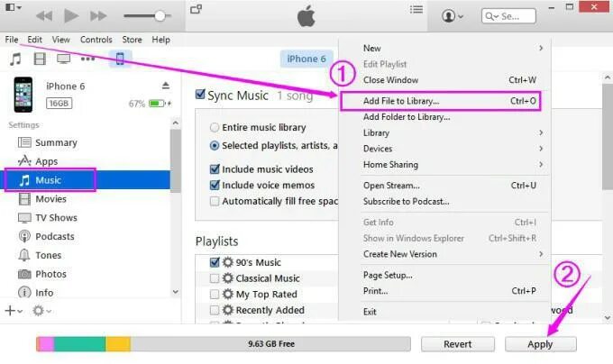Adjust the volume slider knob
The height and width of the screenshot is (364, 613).
coord(160,16)
